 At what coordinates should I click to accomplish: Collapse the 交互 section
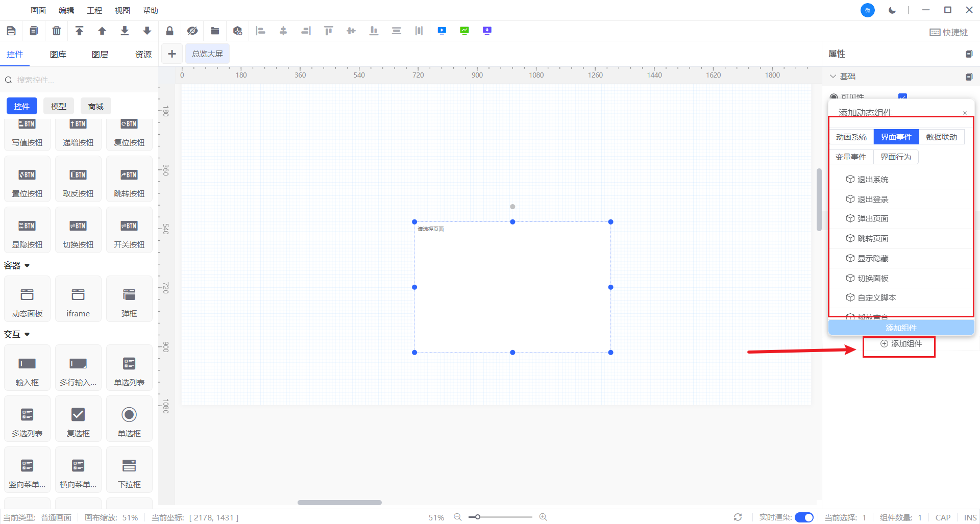(27, 334)
